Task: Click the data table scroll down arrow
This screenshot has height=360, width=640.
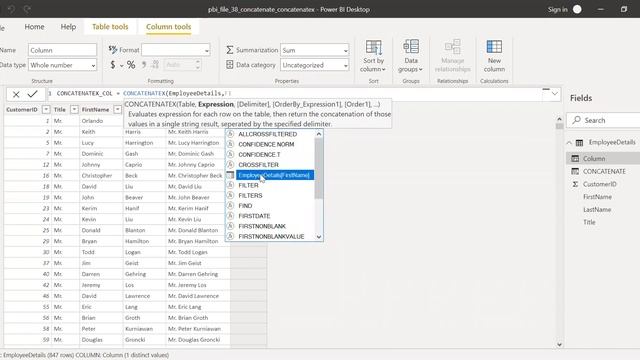Action: tap(559, 344)
